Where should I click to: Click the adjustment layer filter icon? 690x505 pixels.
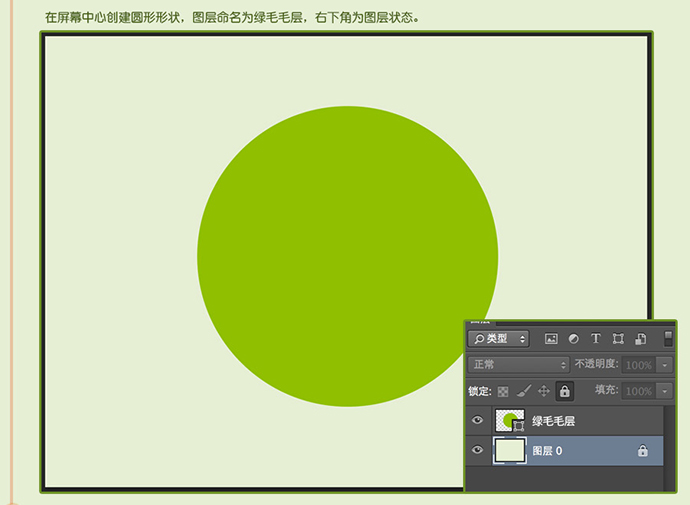pyautogui.click(x=574, y=339)
